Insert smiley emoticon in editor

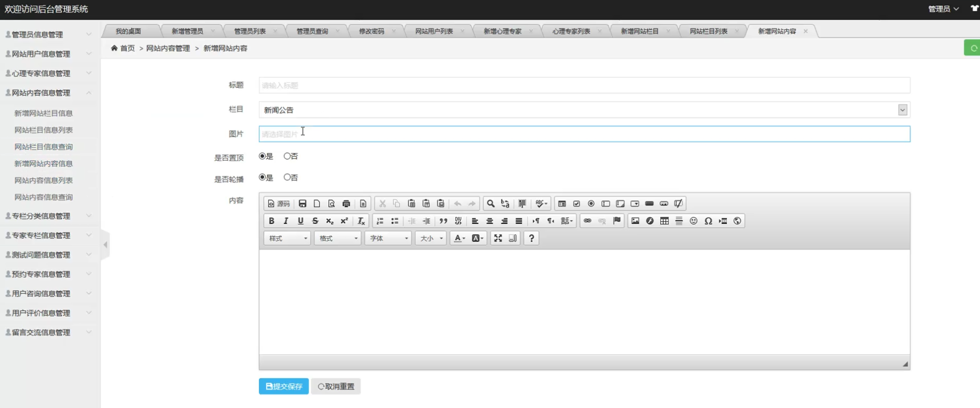[694, 221]
